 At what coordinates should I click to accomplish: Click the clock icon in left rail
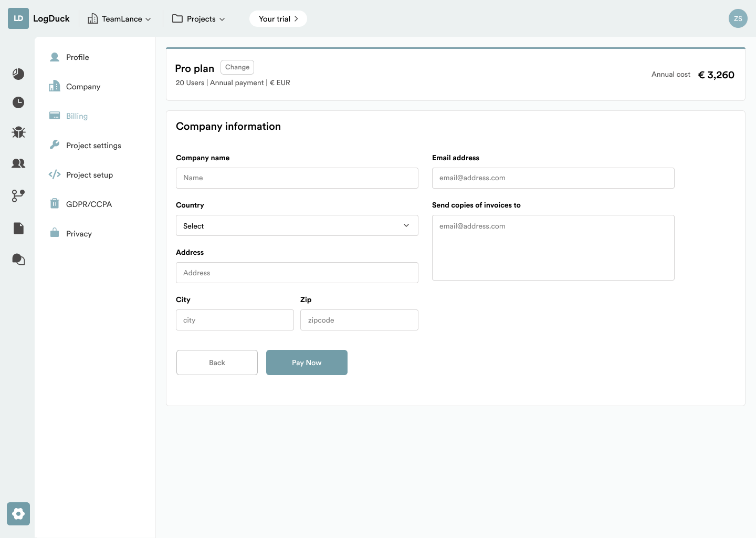[18, 102]
